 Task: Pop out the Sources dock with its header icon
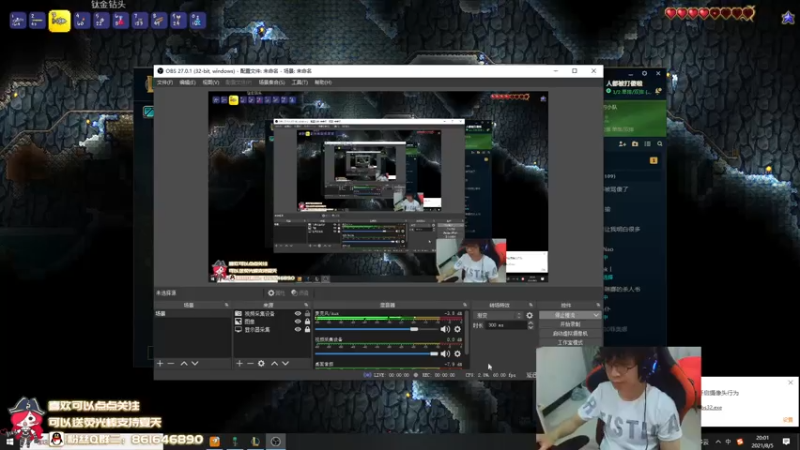pyautogui.click(x=306, y=305)
